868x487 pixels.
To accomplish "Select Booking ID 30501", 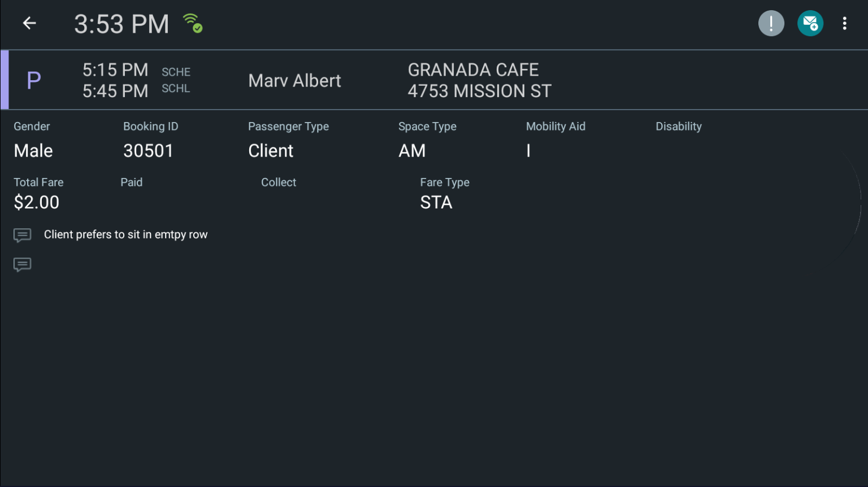I will 148,150.
